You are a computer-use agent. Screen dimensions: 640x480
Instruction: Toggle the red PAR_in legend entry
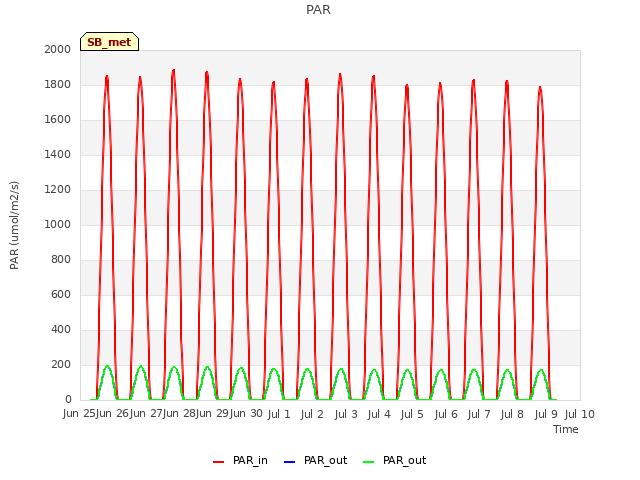[240, 460]
